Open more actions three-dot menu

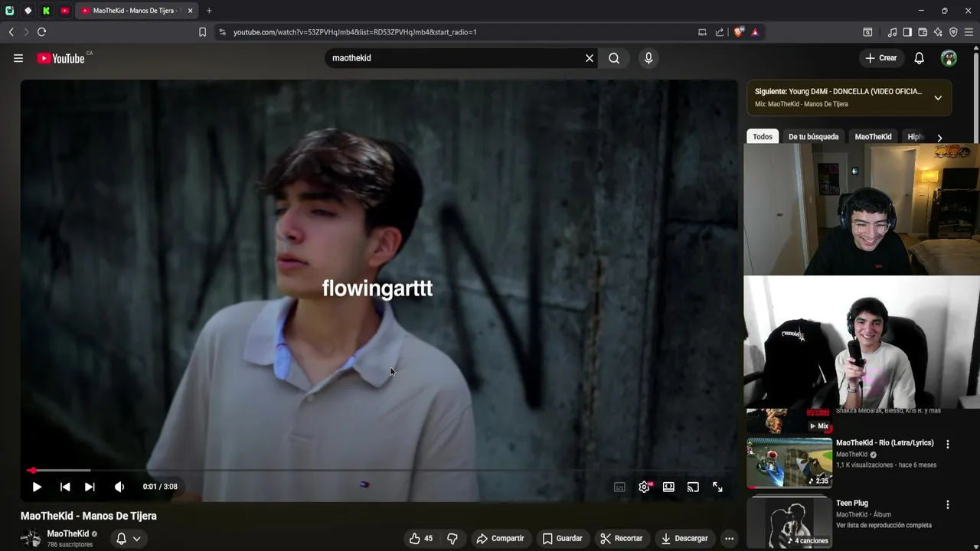[729, 539]
